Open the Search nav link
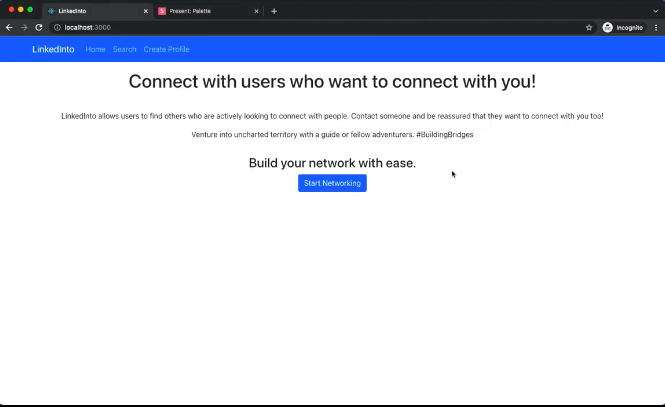665x407 pixels. [x=124, y=49]
